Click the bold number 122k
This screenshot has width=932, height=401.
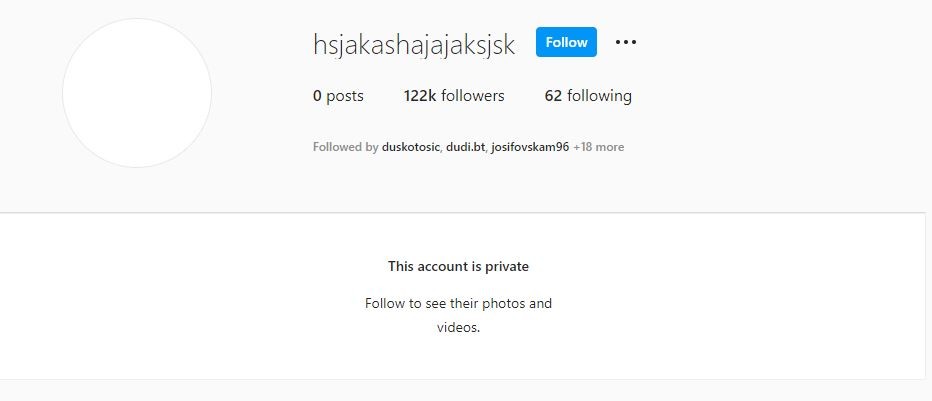420,96
